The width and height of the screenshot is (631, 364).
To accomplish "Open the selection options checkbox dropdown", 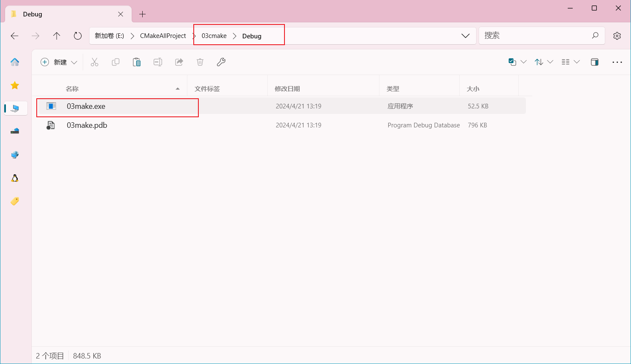I will point(517,62).
